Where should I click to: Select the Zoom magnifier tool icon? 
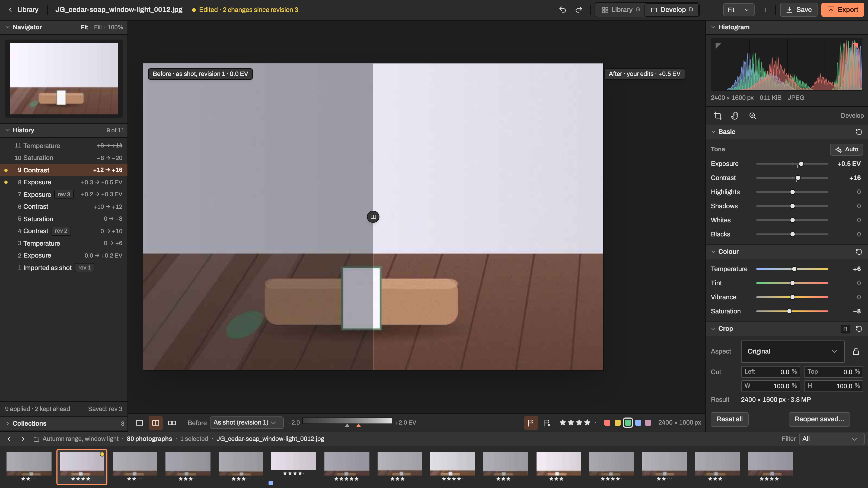[x=752, y=116]
